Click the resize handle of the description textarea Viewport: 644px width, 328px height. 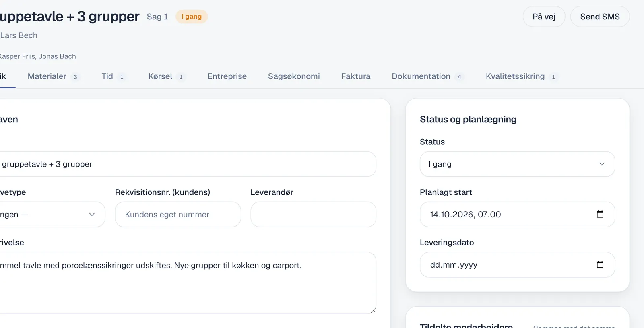(373, 310)
